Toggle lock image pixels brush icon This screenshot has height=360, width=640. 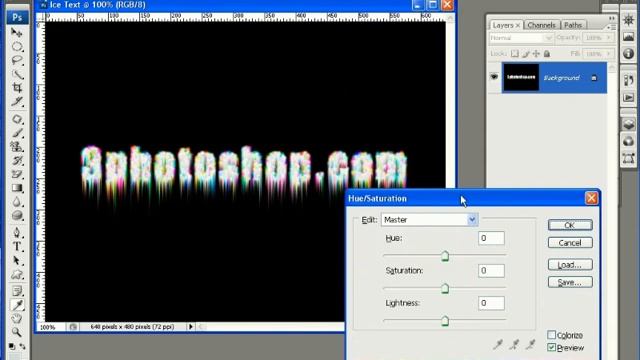point(526,54)
